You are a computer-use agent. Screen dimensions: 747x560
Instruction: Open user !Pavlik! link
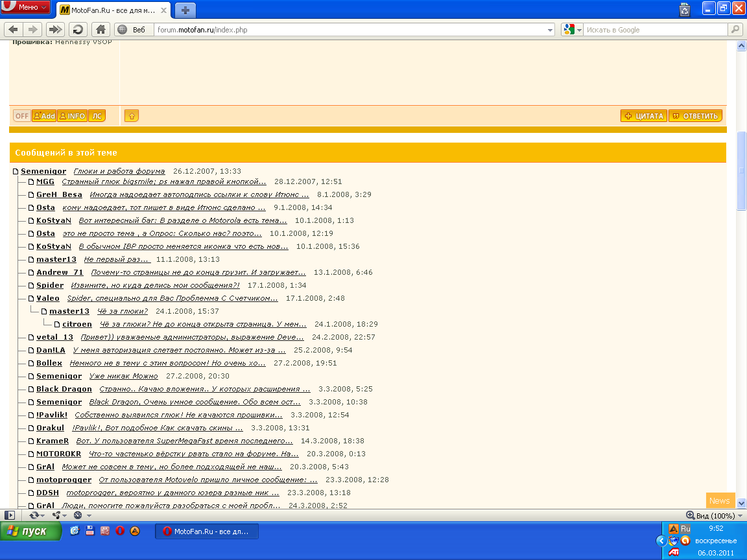point(51,415)
